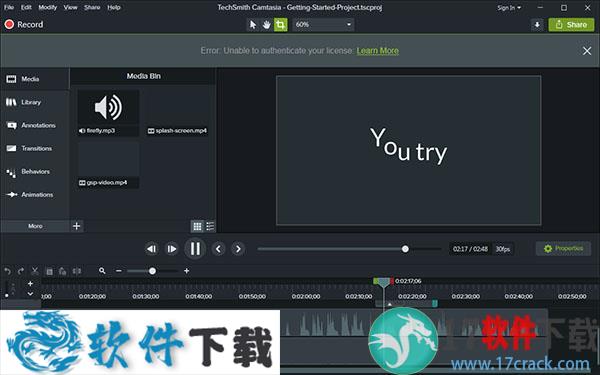Open the Properties panel

564,249
